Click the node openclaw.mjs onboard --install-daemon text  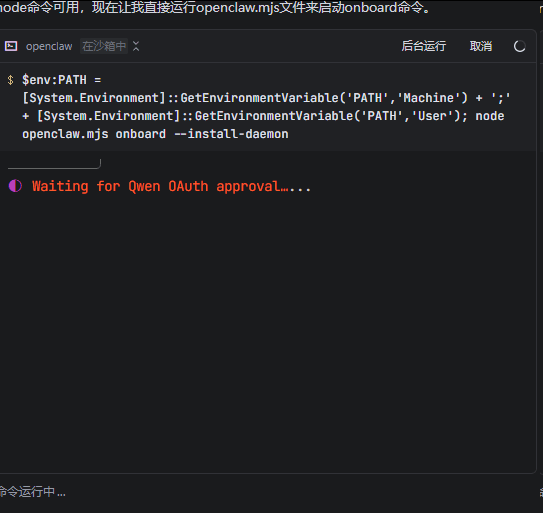click(x=155, y=134)
